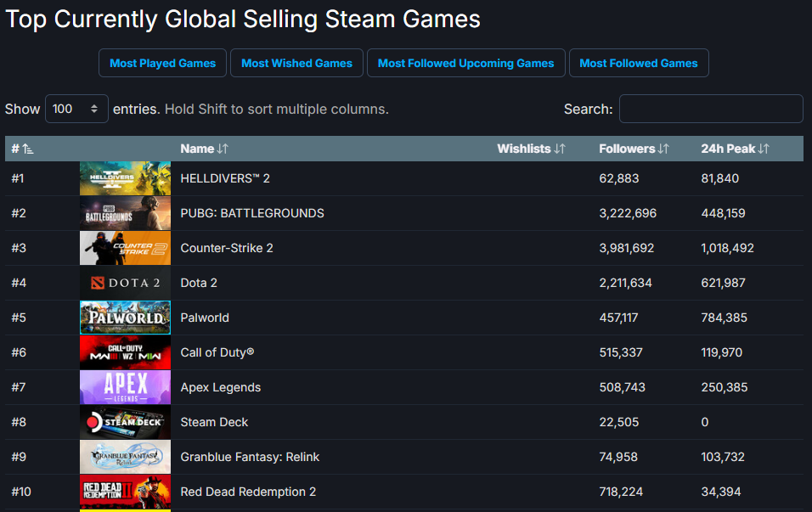Screen dimensions: 812x512
Task: Sort by 24h Peak column header
Action: [735, 149]
